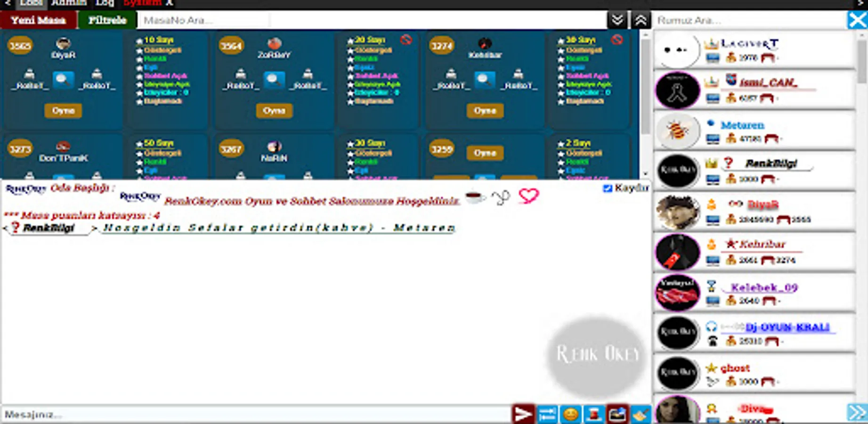This screenshot has width=868, height=424.
Task: Click player Don'TPaniK on table 3273
Action: (x=63, y=158)
